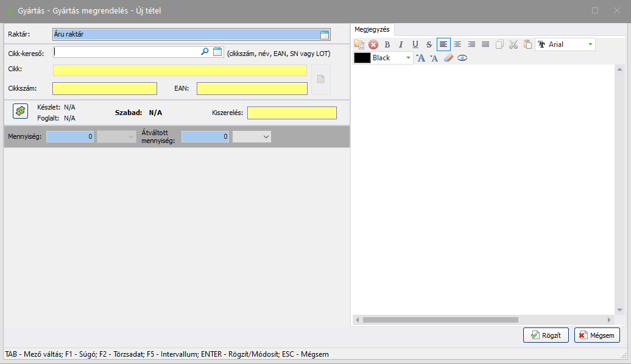Click the open file icon in the note toolbar
631x364 pixels.
[x=359, y=44]
